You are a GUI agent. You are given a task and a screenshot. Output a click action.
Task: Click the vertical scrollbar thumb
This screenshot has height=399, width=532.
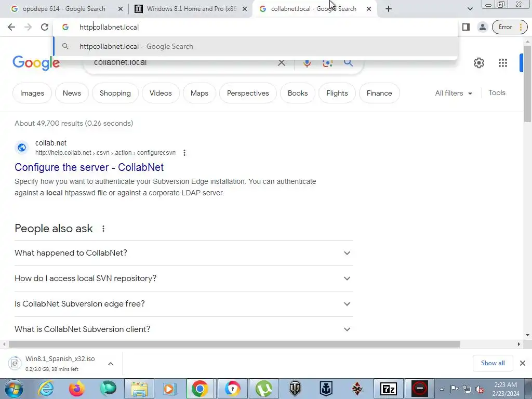tap(527, 83)
